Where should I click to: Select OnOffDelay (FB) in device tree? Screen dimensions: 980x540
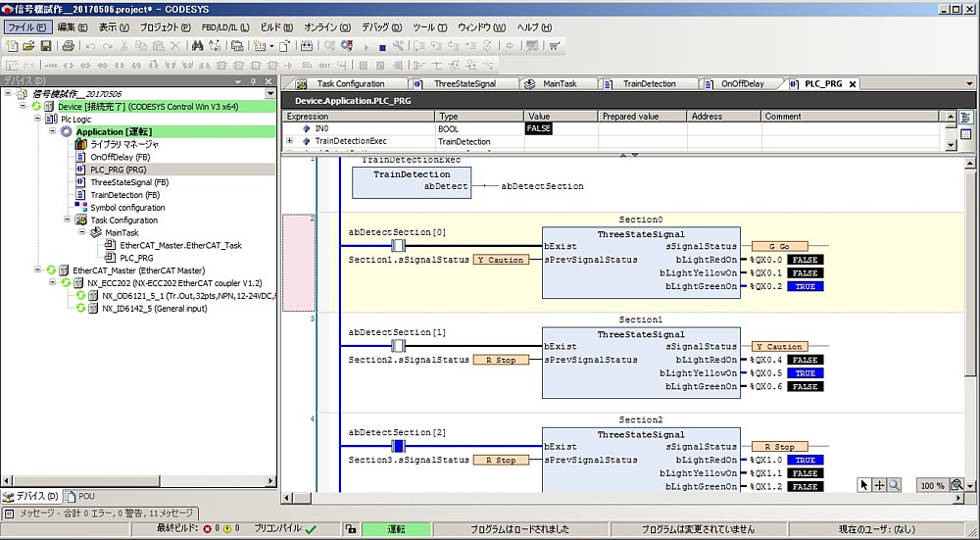point(120,157)
